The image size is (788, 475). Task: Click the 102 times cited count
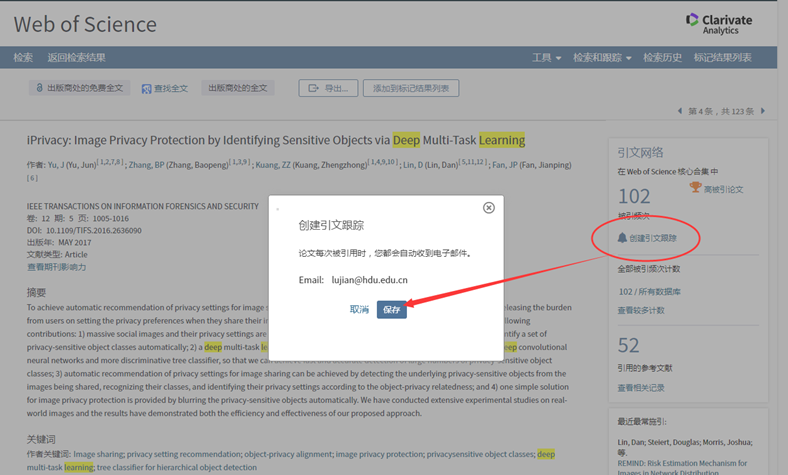coord(634,196)
